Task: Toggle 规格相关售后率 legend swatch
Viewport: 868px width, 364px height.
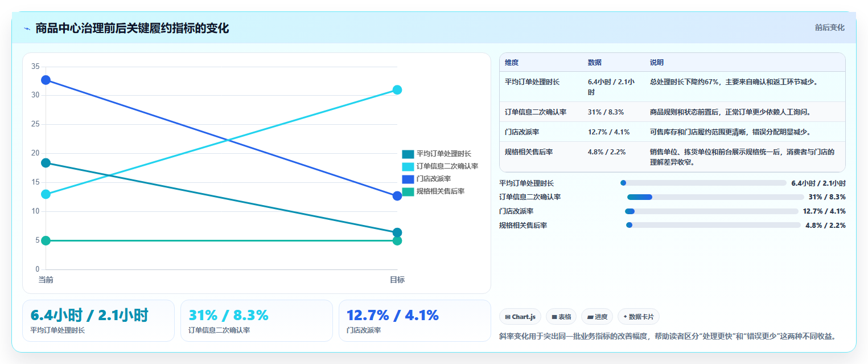Action: pos(408,191)
